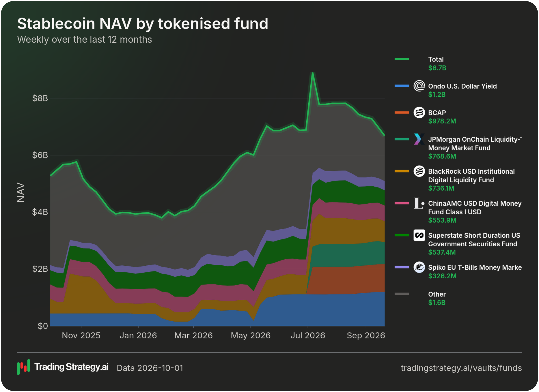
Task: Click the Jul 2026 x-axis label
Action: [x=308, y=335]
